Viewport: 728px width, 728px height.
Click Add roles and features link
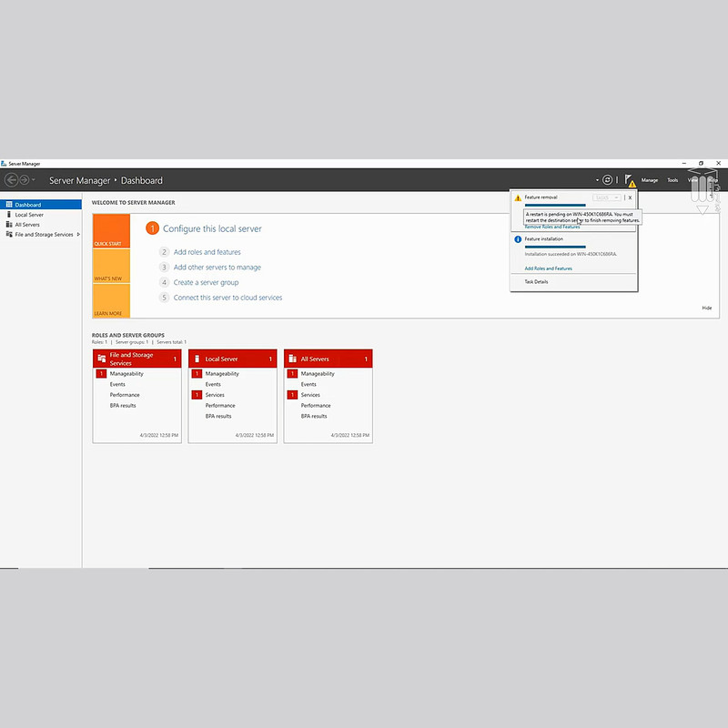(x=207, y=252)
